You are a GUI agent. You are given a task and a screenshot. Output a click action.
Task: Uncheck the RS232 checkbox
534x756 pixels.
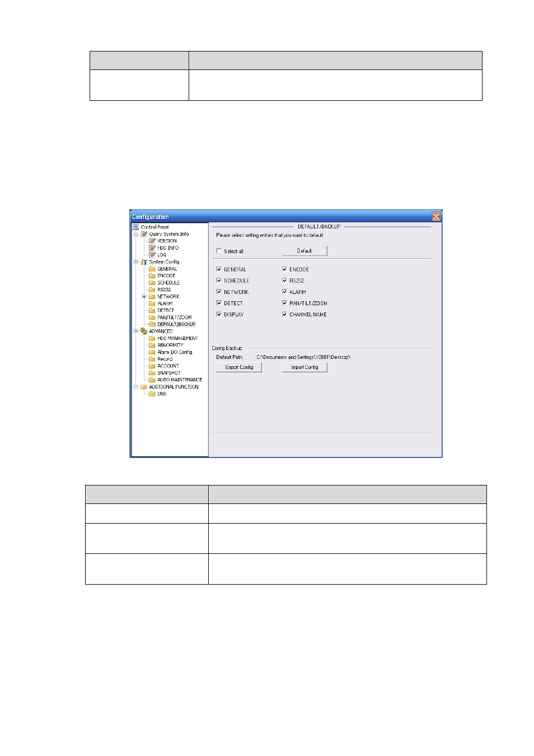pyautogui.click(x=284, y=281)
